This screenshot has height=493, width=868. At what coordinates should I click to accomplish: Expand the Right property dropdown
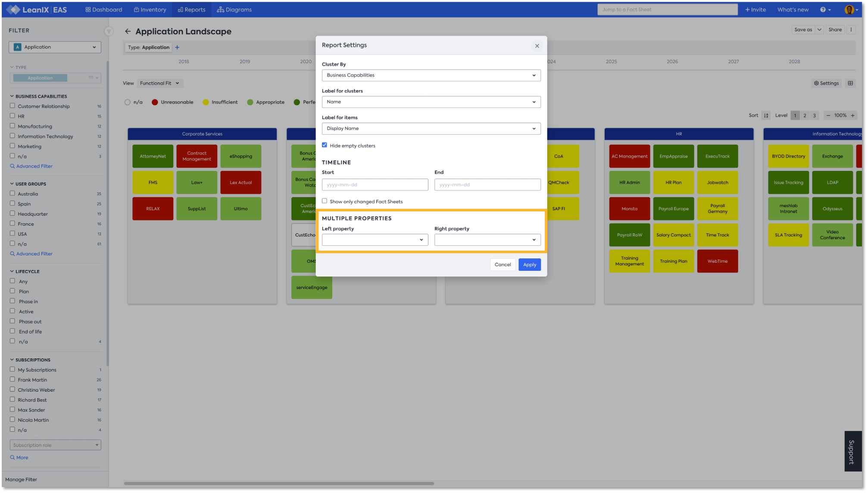[x=487, y=240]
